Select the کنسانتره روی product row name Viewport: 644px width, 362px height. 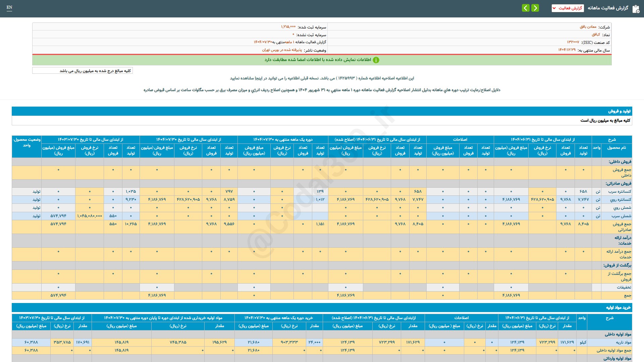pos(620,199)
